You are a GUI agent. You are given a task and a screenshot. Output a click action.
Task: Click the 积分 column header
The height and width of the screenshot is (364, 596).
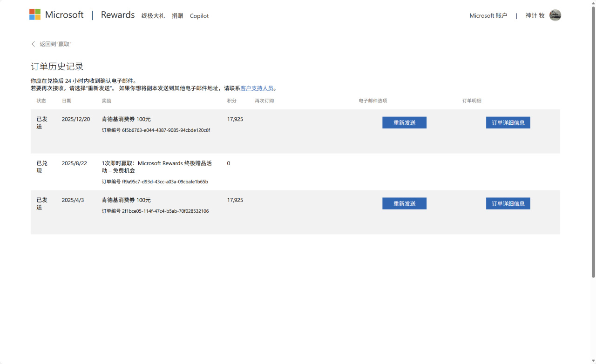tap(232, 101)
